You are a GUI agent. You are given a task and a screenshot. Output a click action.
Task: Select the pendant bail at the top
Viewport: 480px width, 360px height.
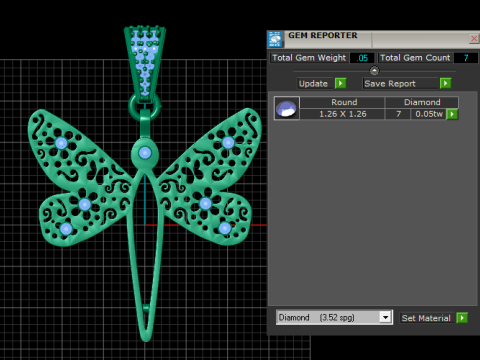[145, 62]
